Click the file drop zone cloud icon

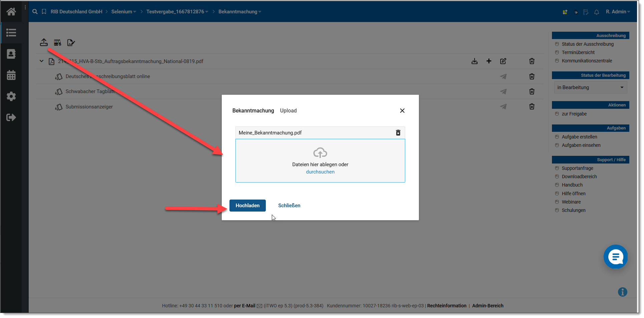click(x=320, y=153)
